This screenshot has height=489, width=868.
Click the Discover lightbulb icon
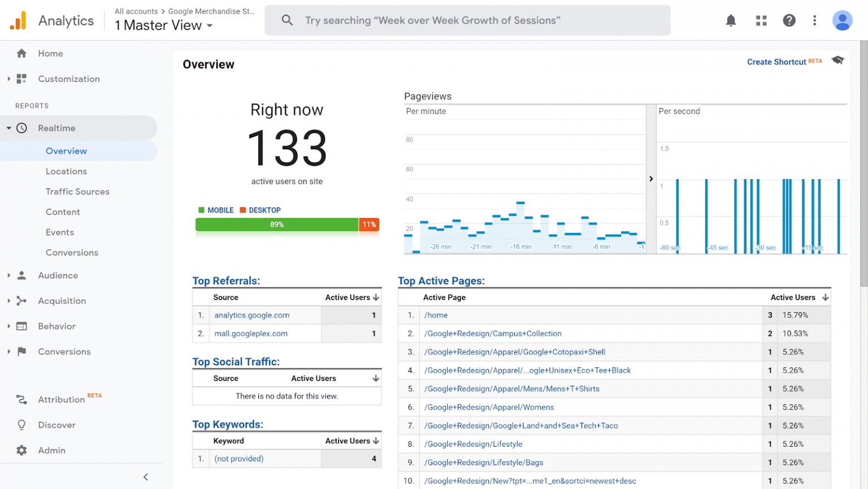(x=21, y=425)
